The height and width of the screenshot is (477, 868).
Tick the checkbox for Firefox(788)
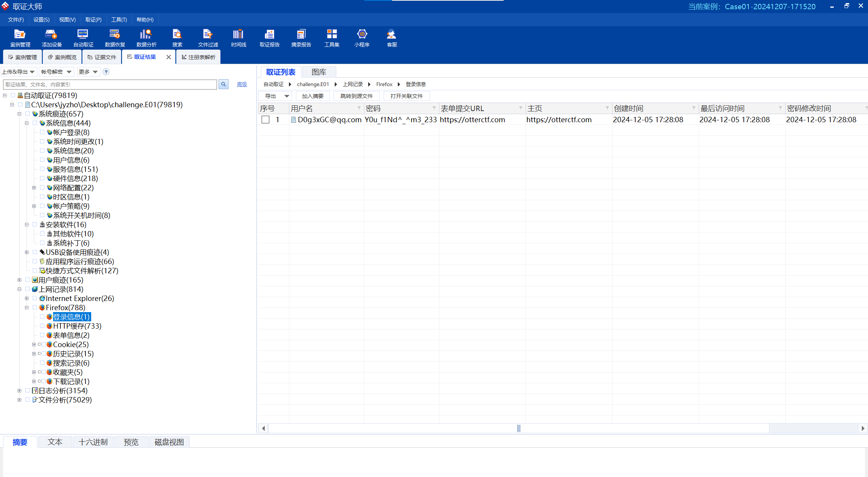click(35, 307)
